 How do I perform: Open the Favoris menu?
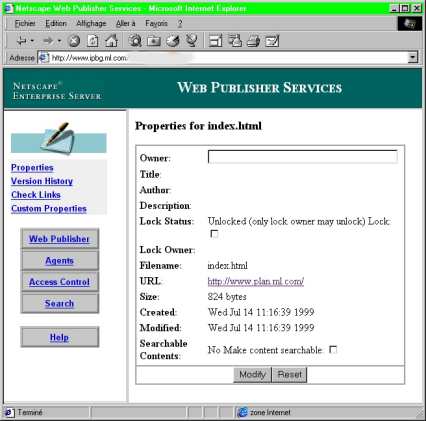(x=156, y=24)
